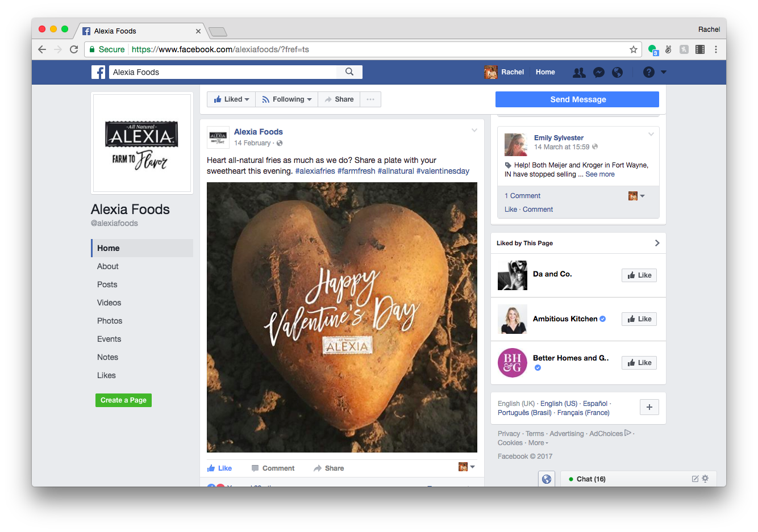Open a new browser tab
The image size is (758, 532).
click(218, 32)
